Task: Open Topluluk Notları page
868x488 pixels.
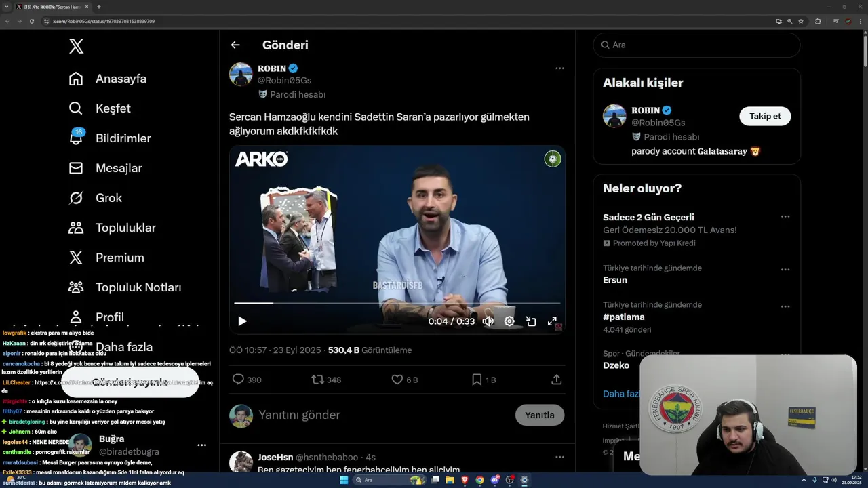Action: click(125, 287)
